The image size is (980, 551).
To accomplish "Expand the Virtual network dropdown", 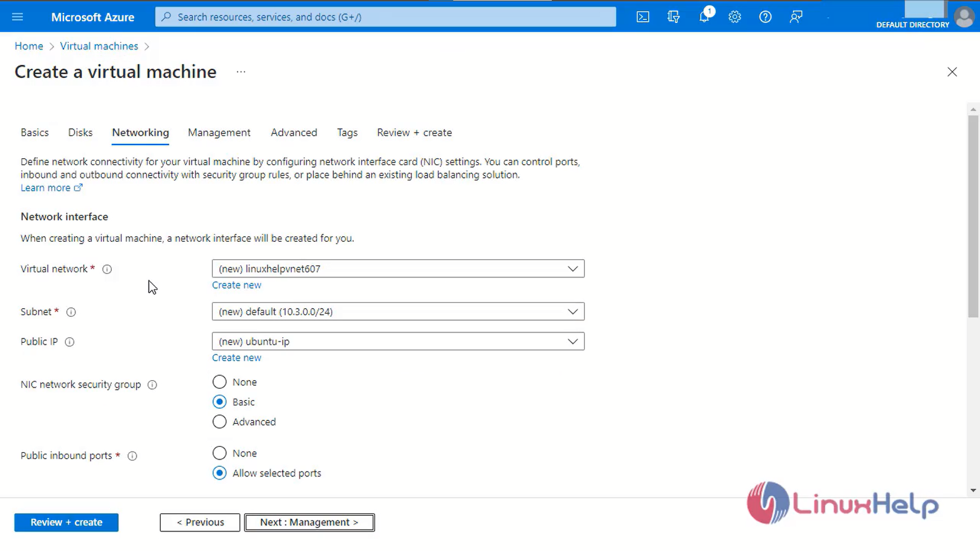I will (398, 268).
